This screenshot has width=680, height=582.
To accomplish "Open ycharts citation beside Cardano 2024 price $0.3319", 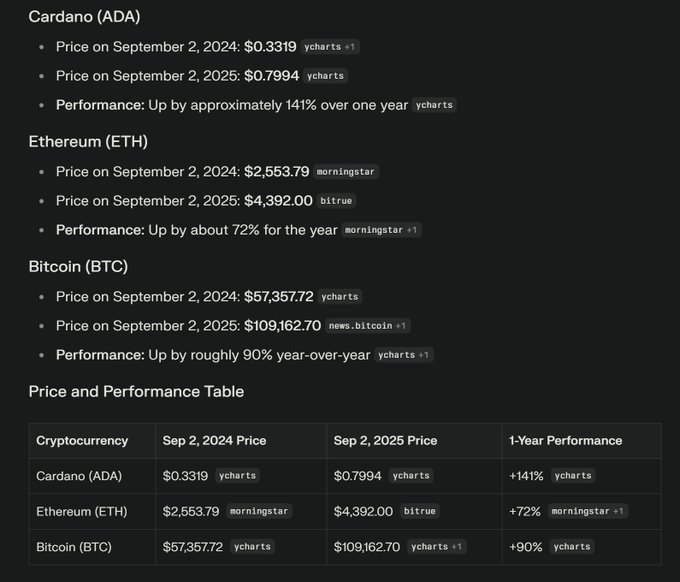I will 330,47.
